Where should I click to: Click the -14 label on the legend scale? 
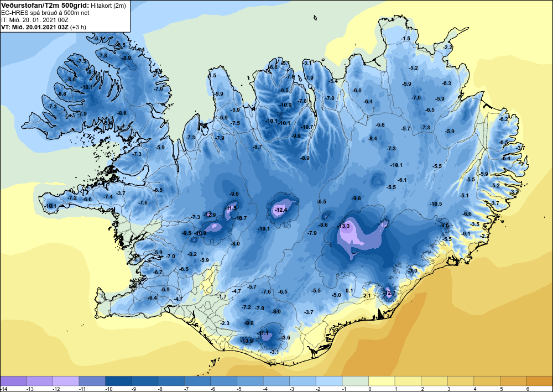coord(3,389)
